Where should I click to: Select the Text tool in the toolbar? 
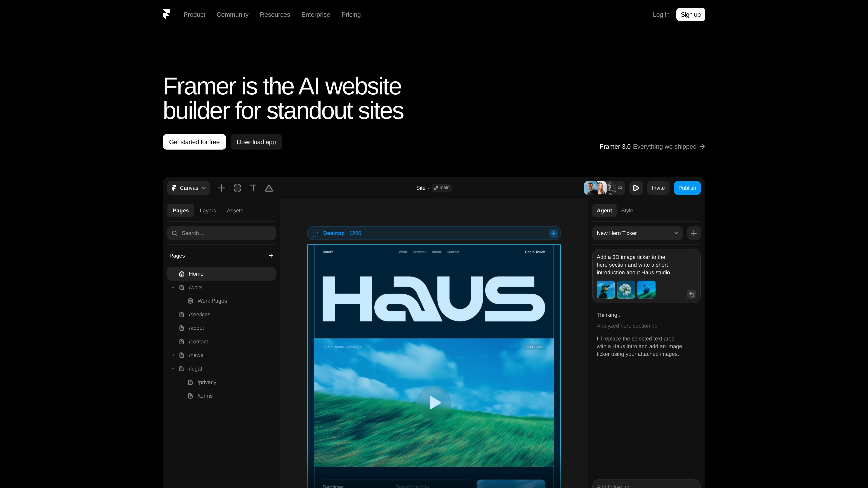point(253,188)
